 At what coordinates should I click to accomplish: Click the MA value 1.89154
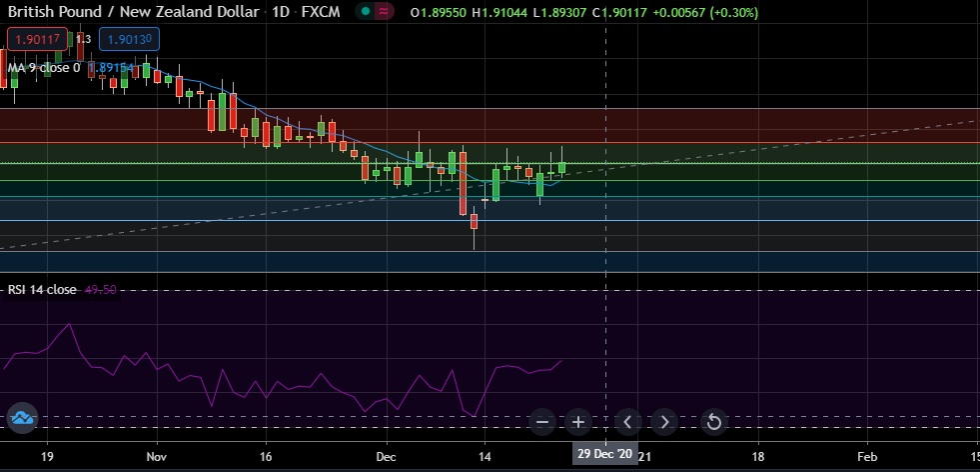tap(111, 68)
